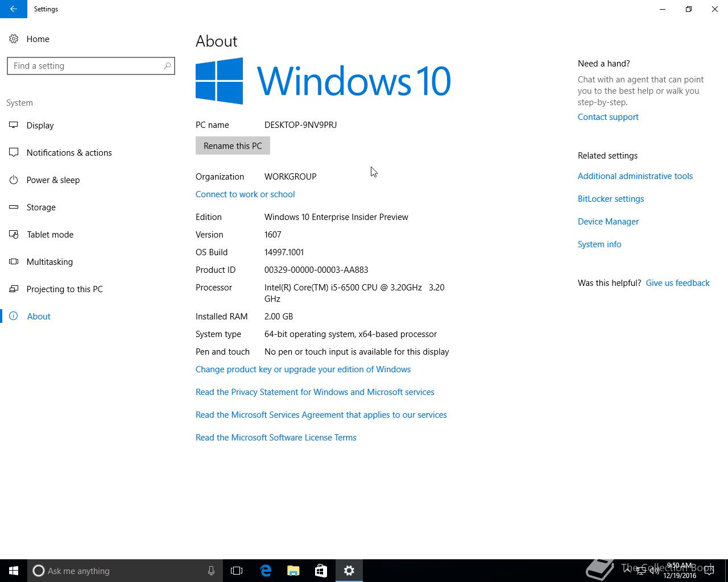728x582 pixels.
Task: Click the Rename this PC button
Action: (x=233, y=146)
